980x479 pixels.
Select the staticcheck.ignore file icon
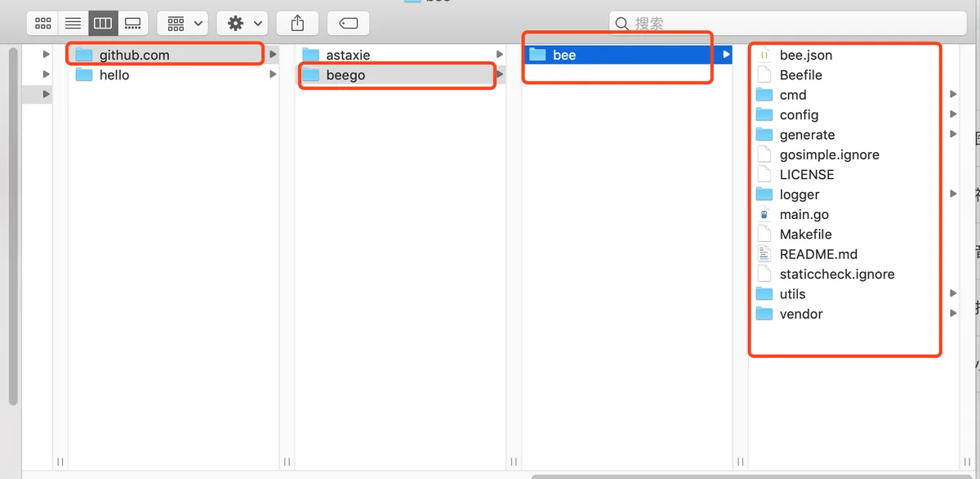[764, 274]
